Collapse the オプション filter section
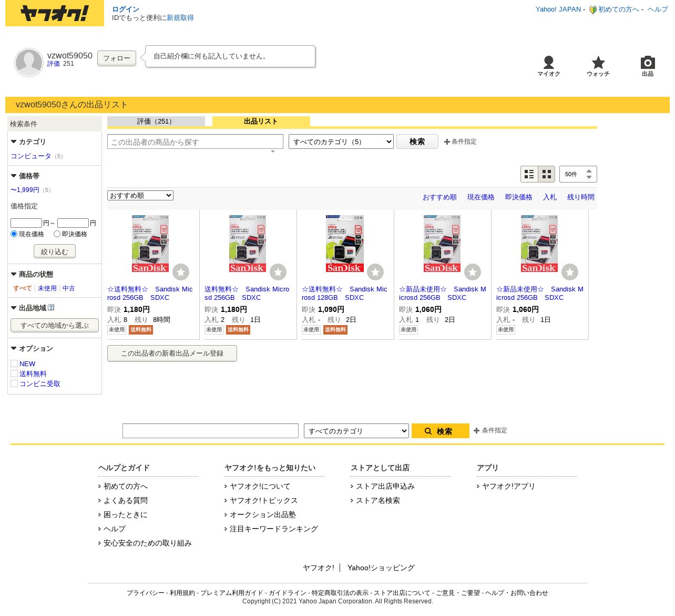675x616 pixels. click(14, 348)
